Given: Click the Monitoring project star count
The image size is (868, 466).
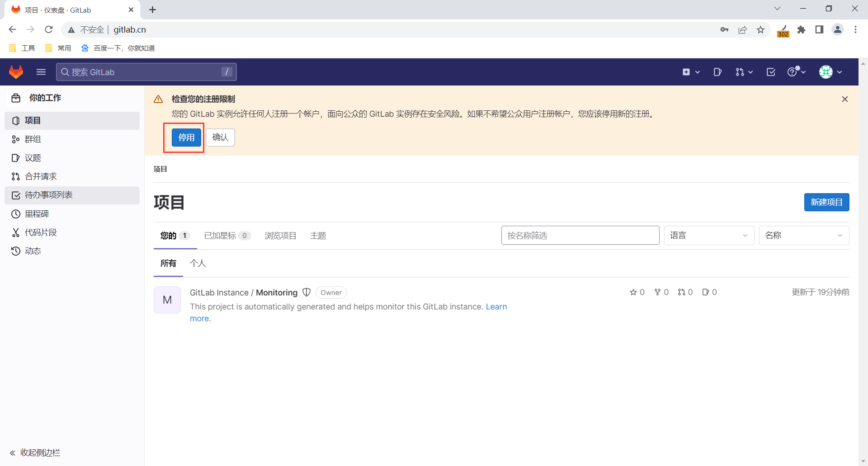Looking at the screenshot, I should pos(637,292).
